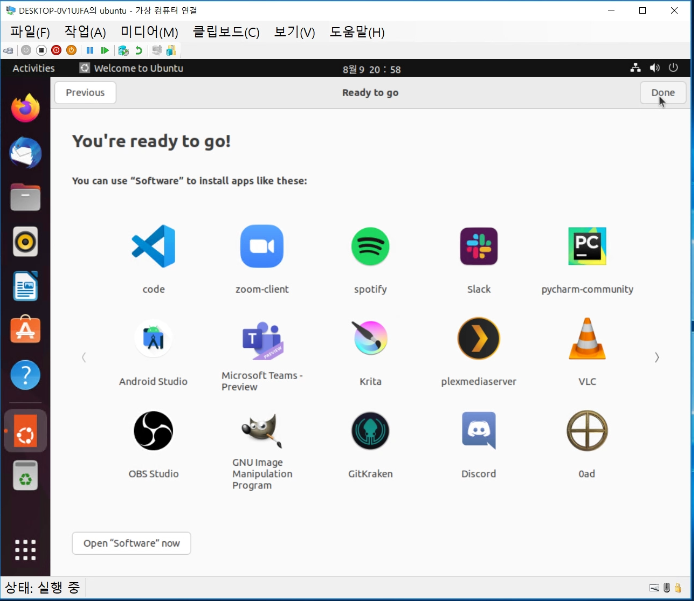Click the Welcome to Ubuntu dock icon
The width and height of the screenshot is (694, 601).
coord(25,431)
